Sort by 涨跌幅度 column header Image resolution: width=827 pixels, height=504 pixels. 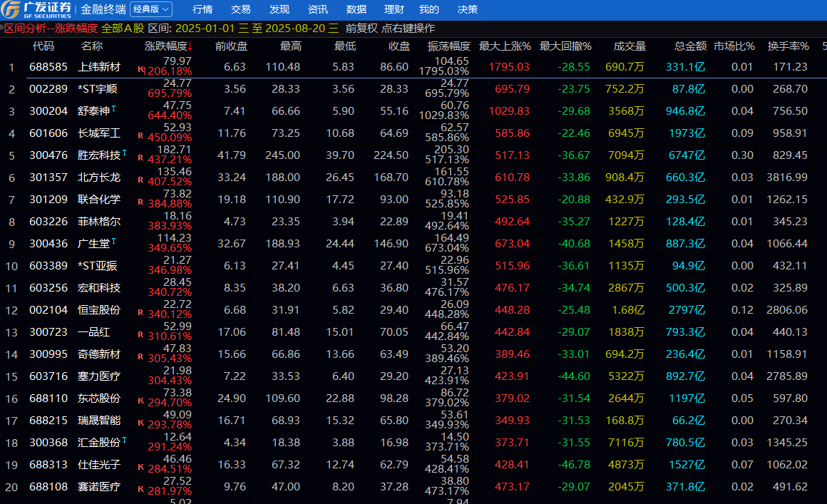coord(166,46)
